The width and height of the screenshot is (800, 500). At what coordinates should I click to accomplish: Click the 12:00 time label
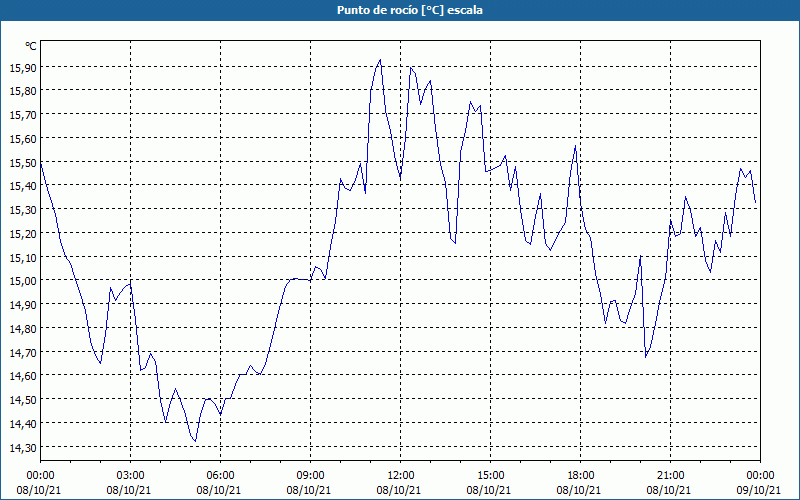coord(401,476)
